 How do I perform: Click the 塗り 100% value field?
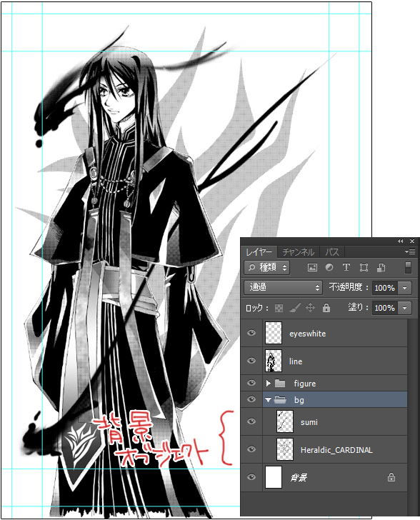point(385,308)
